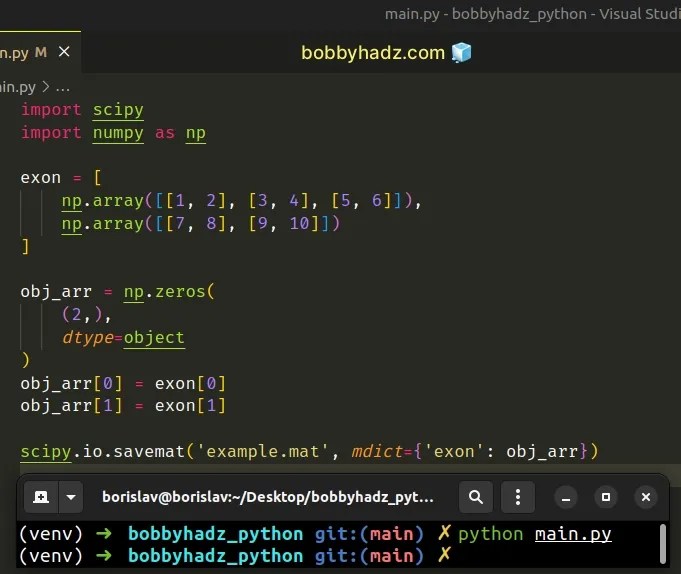Minimize the terminal window
The image size is (681, 574).
(565, 498)
